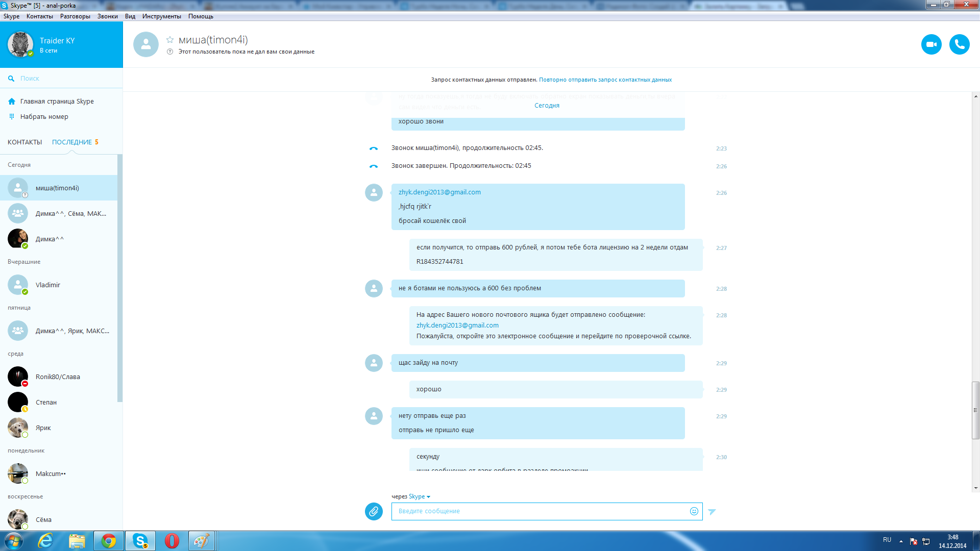Click the message input field
The image size is (980, 551).
tap(541, 511)
